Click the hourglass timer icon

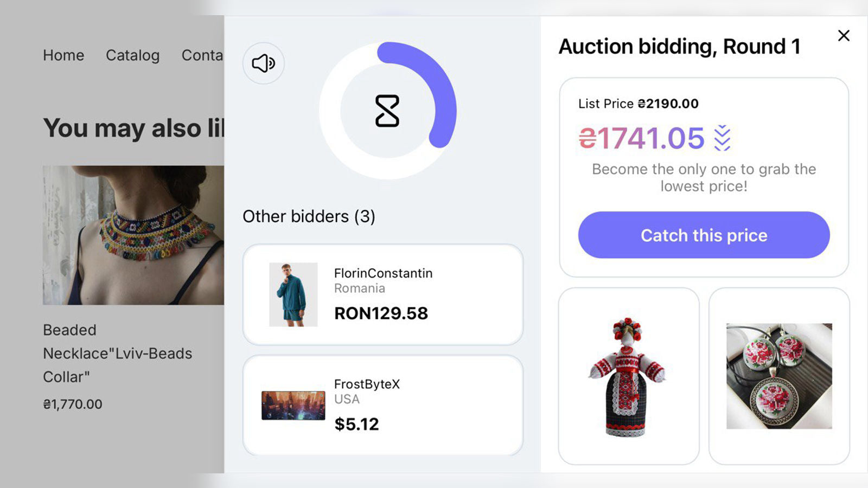tap(387, 111)
